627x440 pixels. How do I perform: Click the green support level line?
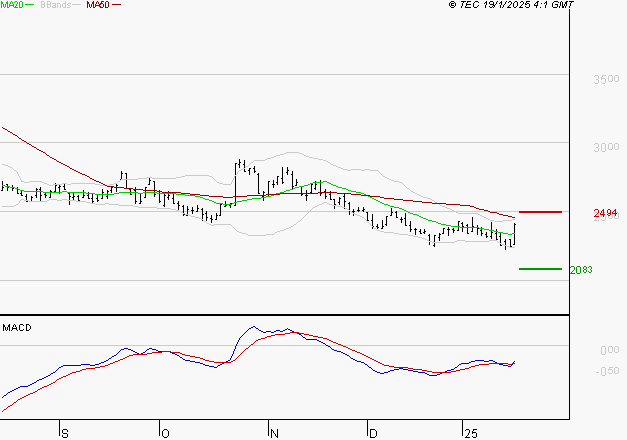point(541,269)
